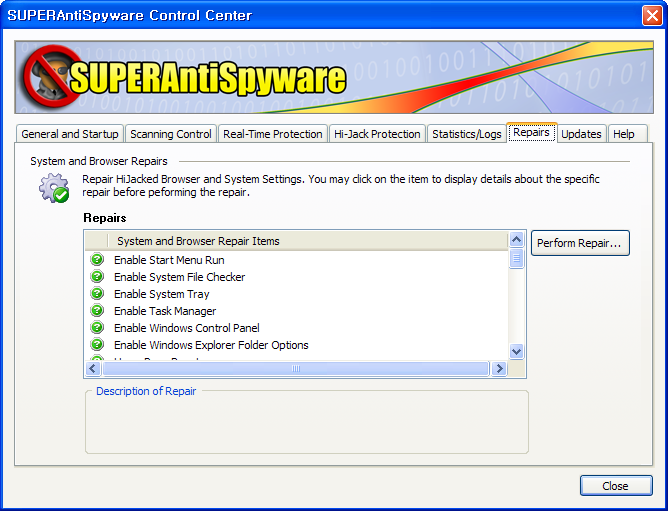Open the Updates tab
This screenshot has width=668, height=511.
coord(581,134)
